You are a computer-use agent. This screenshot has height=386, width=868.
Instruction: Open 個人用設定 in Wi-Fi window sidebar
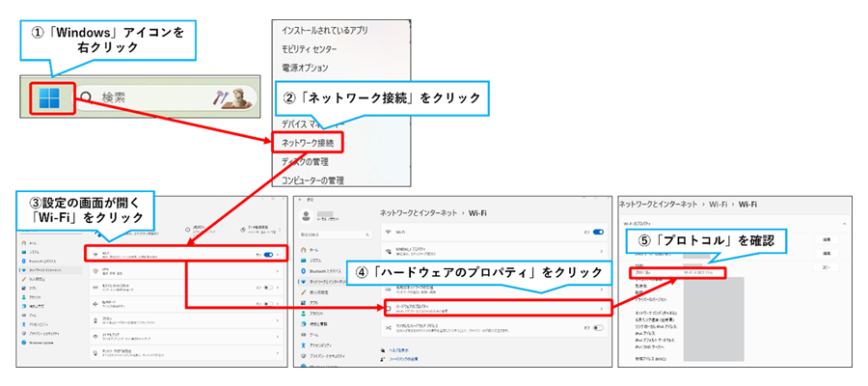coord(315,292)
